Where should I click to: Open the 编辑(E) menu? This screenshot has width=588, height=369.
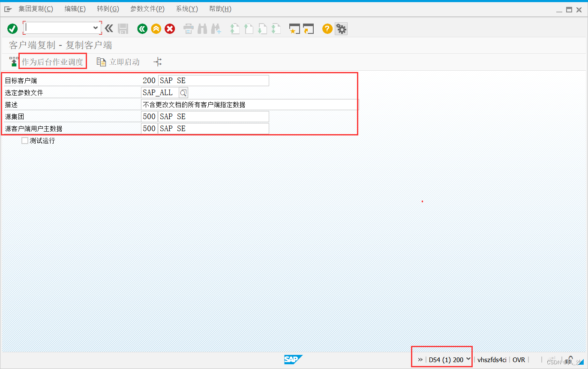pos(75,9)
